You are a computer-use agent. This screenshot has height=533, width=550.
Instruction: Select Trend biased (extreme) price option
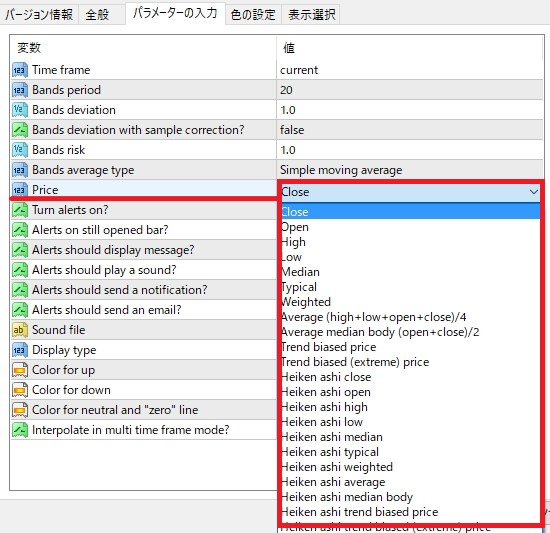click(410, 362)
